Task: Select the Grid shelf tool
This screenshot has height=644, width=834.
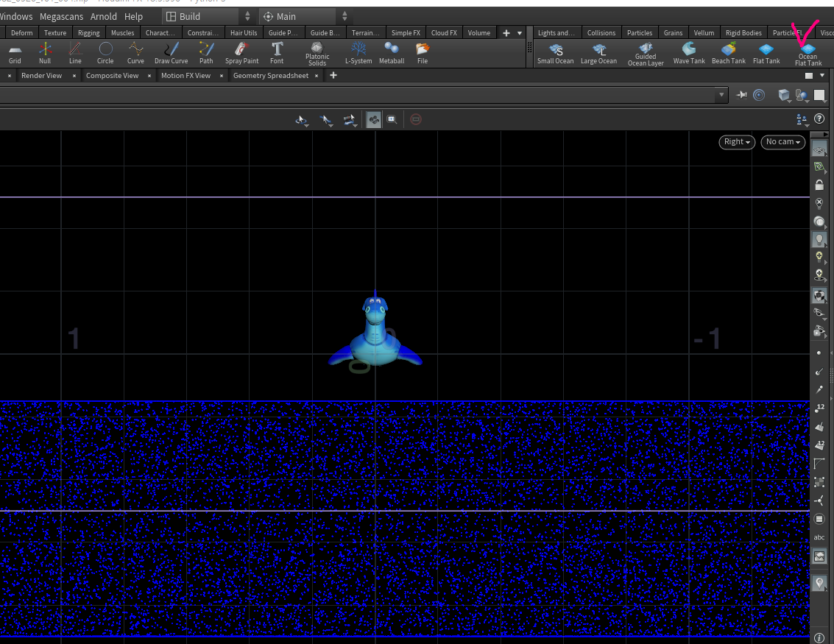Action: pyautogui.click(x=15, y=53)
